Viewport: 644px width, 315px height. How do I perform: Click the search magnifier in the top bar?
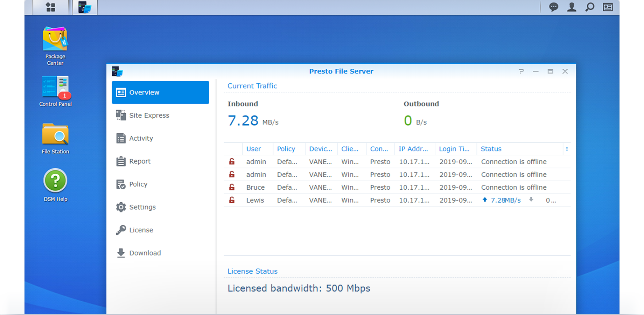[590, 7]
